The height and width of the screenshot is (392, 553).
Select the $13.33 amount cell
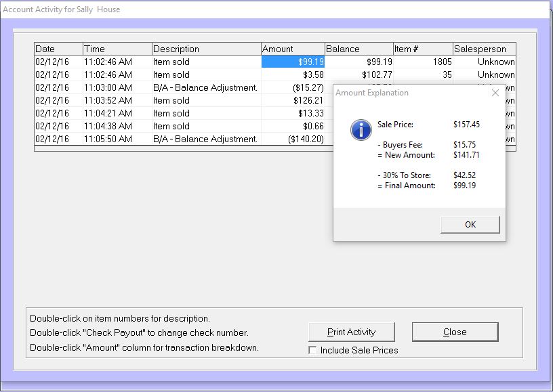(293, 114)
